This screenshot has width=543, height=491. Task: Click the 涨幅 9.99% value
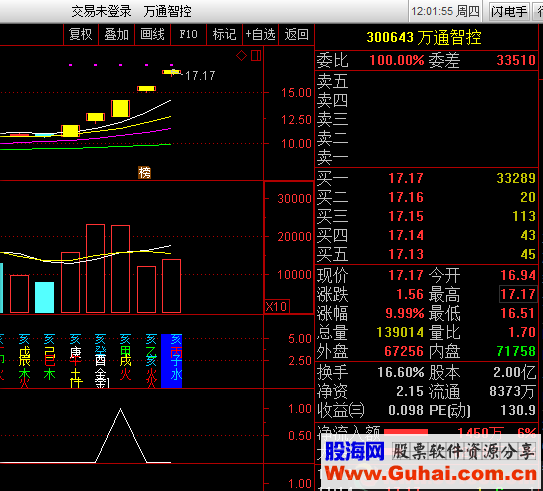tap(405, 313)
